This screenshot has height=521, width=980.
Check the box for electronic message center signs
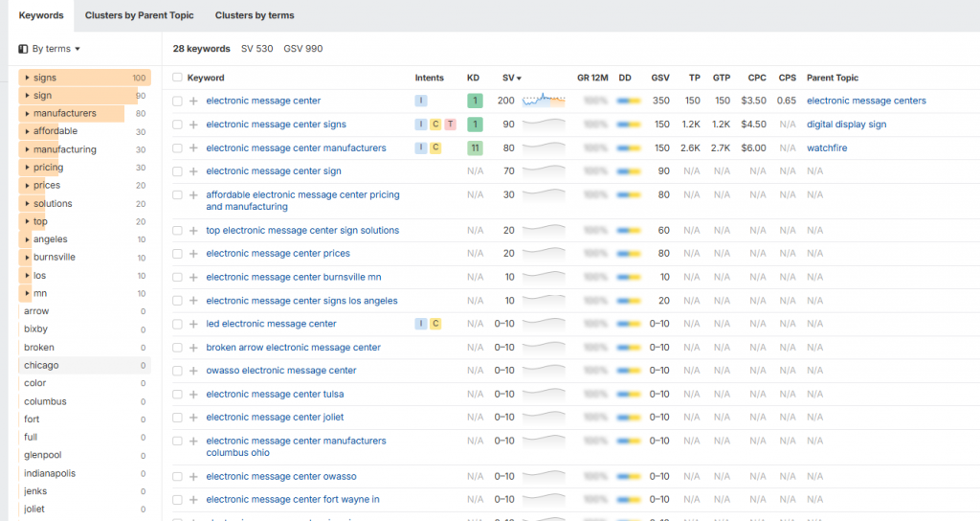click(177, 125)
